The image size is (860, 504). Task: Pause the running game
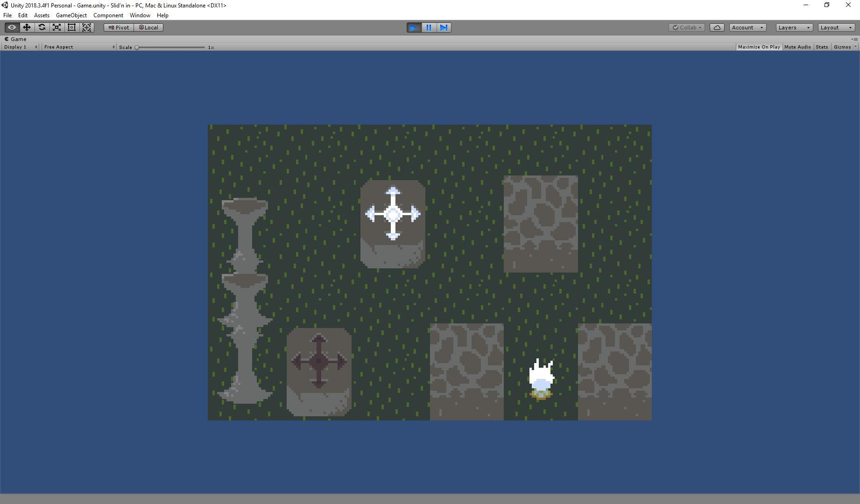tap(429, 28)
